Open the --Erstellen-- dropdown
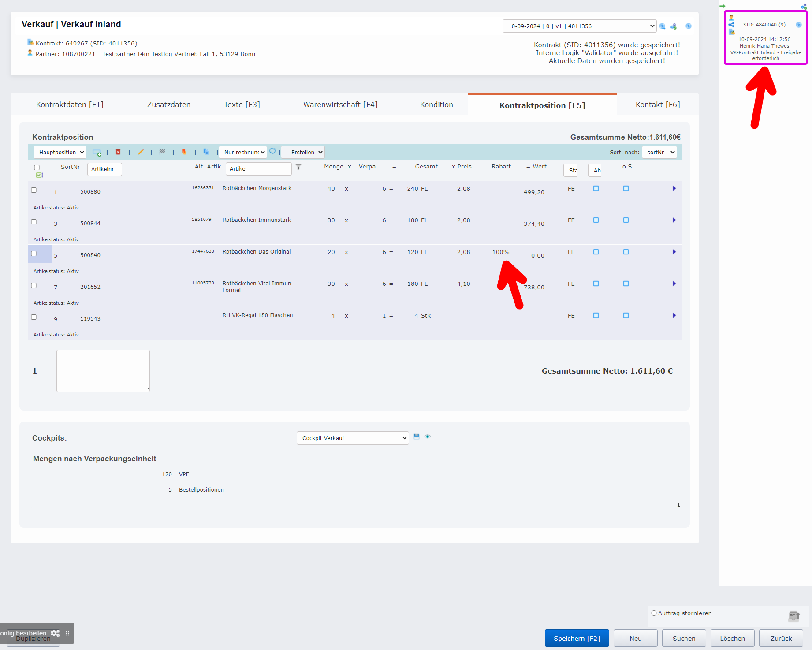812x650 pixels. tap(303, 152)
